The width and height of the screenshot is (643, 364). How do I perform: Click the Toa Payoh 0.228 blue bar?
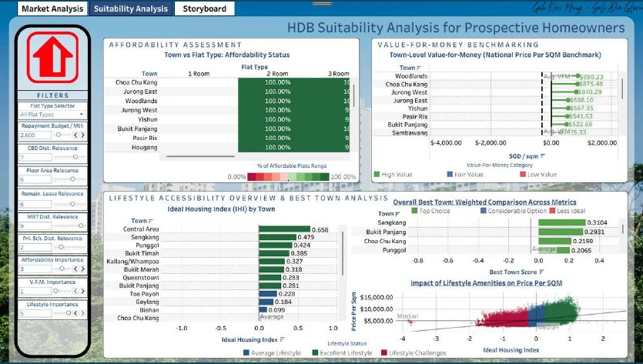(x=268, y=294)
